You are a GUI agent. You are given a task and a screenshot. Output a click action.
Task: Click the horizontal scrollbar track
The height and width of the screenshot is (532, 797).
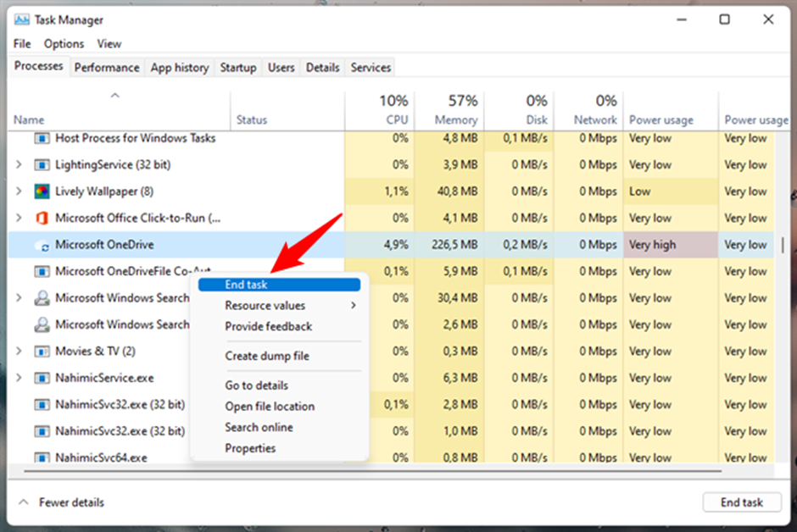(x=372, y=471)
